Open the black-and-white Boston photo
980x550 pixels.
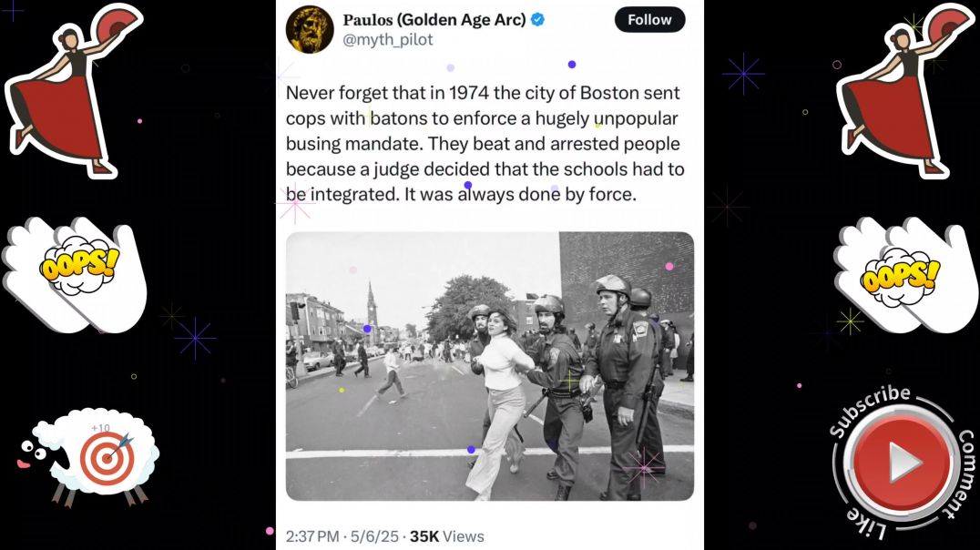click(490, 366)
